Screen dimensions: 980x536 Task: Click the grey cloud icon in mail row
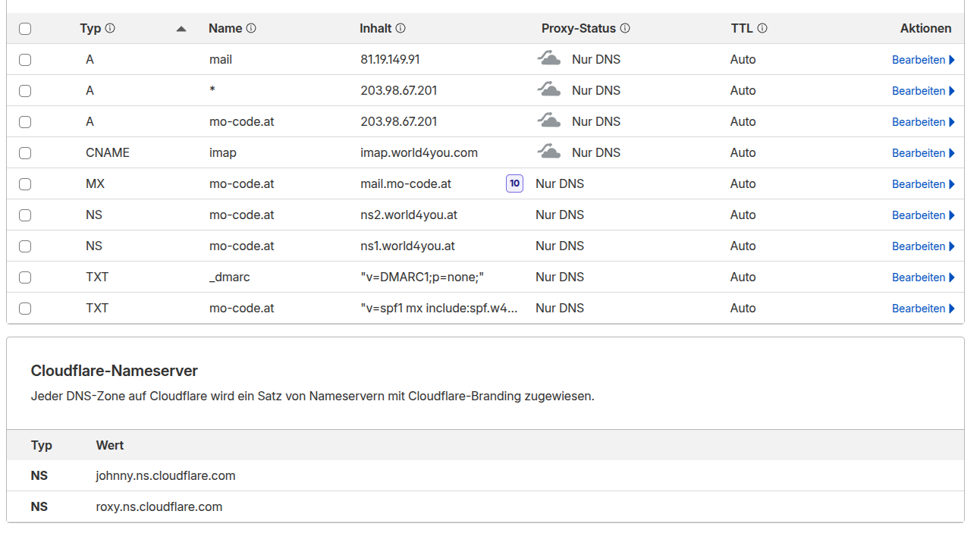(549, 59)
